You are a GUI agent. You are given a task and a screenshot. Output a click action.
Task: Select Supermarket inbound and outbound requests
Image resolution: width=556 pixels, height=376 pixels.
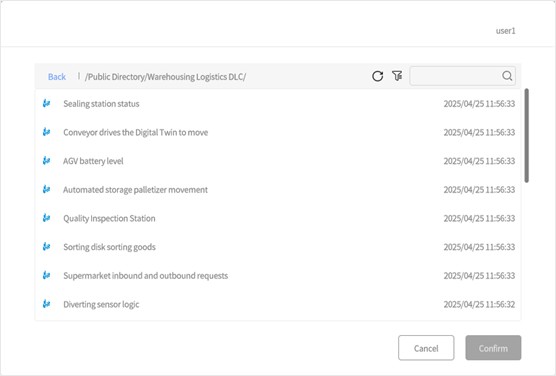[278, 276]
